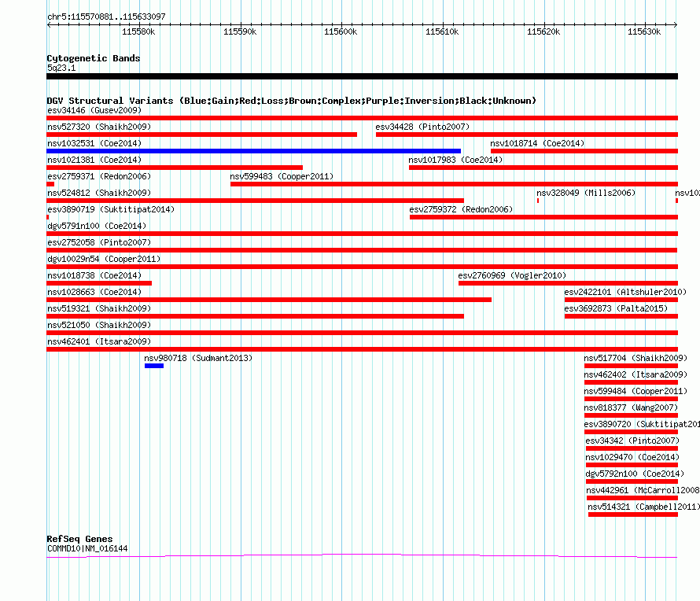This screenshot has height=601, width=700.
Task: Click the 115630k ruler tick label
Action: pyautogui.click(x=644, y=31)
